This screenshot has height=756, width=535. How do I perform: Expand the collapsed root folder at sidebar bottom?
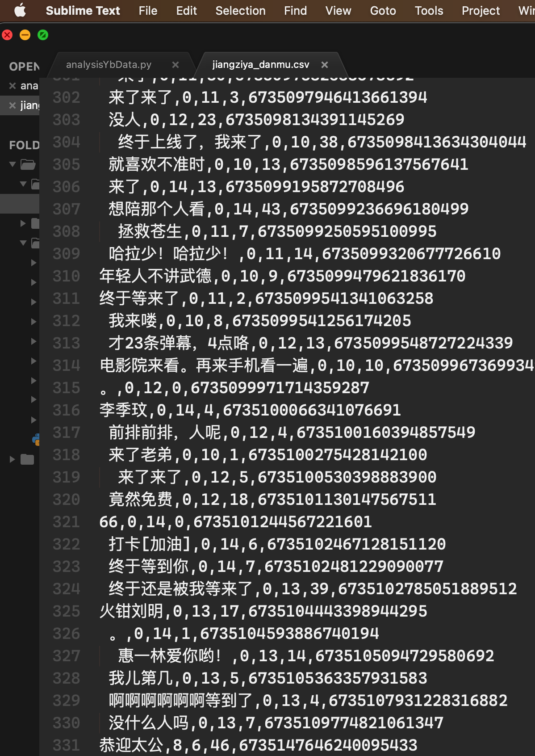(13, 459)
